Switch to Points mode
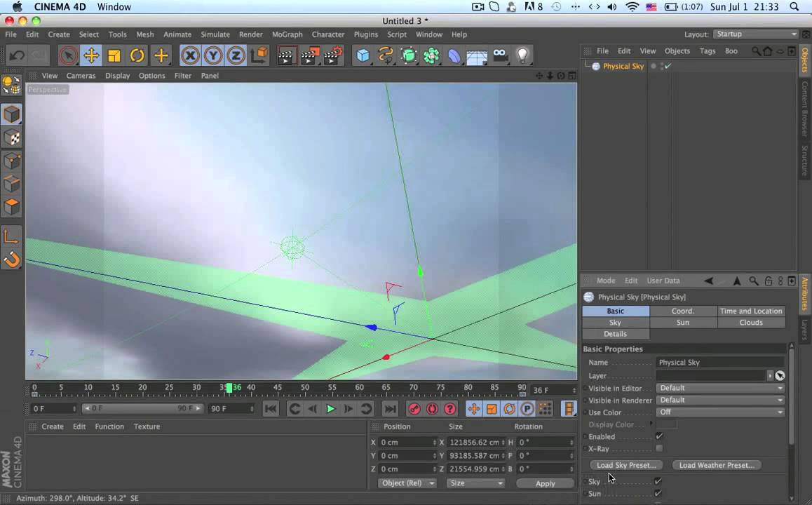812x505 pixels. tap(12, 161)
